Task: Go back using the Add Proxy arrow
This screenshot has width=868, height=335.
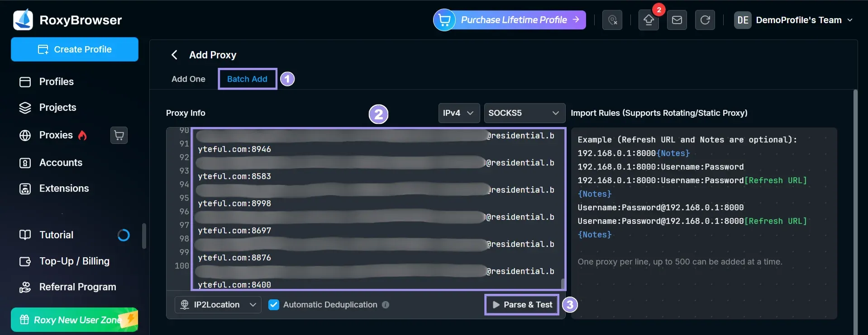Action: 174,55
